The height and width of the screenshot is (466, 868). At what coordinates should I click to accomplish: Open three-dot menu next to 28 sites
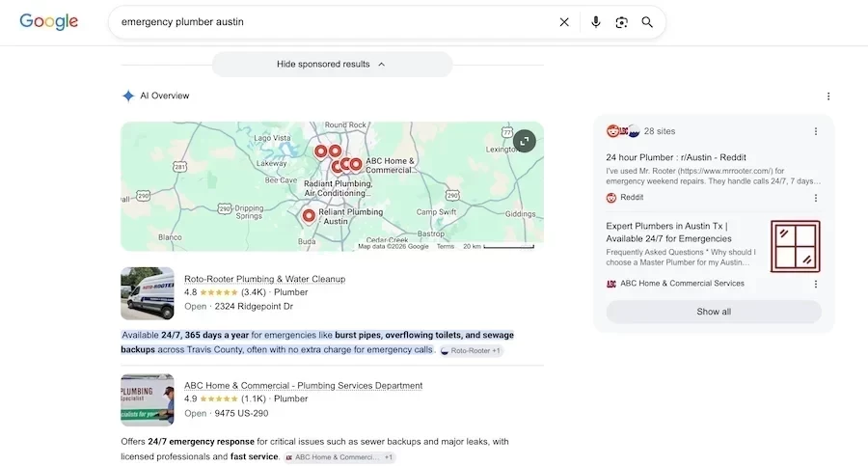click(815, 131)
